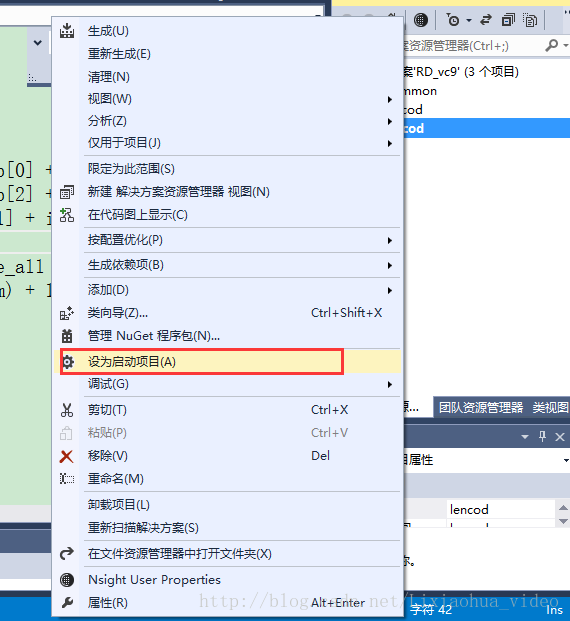Image resolution: width=570 pixels, height=621 pixels.
Task: Expand the 生成依赖项(B) submenu
Action: pyautogui.click(x=390, y=265)
